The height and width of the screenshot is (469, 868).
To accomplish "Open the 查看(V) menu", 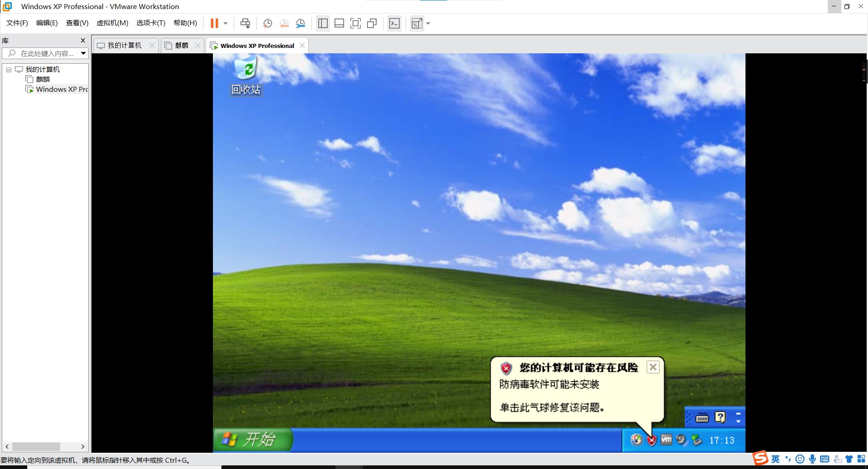I will (x=77, y=23).
